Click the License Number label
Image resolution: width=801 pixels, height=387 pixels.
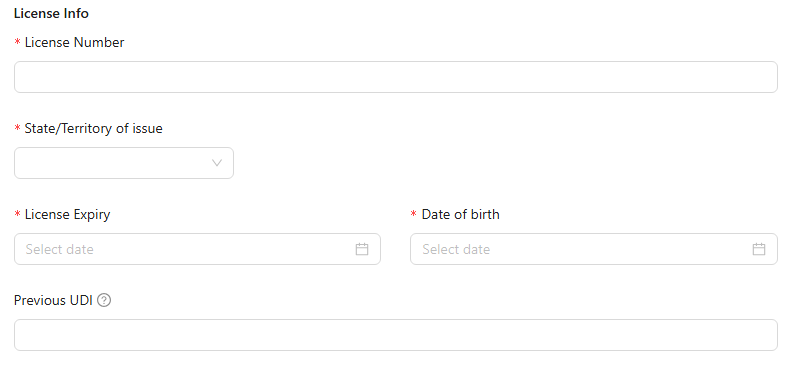(75, 42)
